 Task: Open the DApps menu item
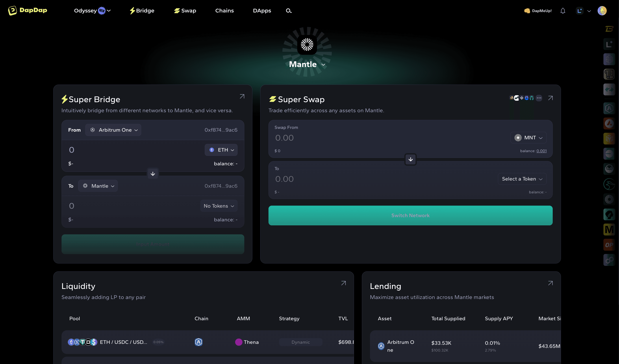tap(262, 10)
